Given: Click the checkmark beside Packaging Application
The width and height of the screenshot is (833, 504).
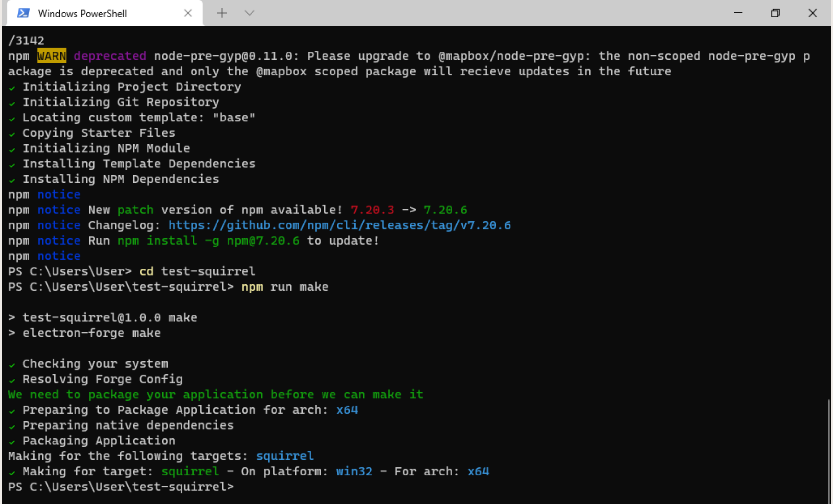Looking at the screenshot, I should click(x=12, y=441).
